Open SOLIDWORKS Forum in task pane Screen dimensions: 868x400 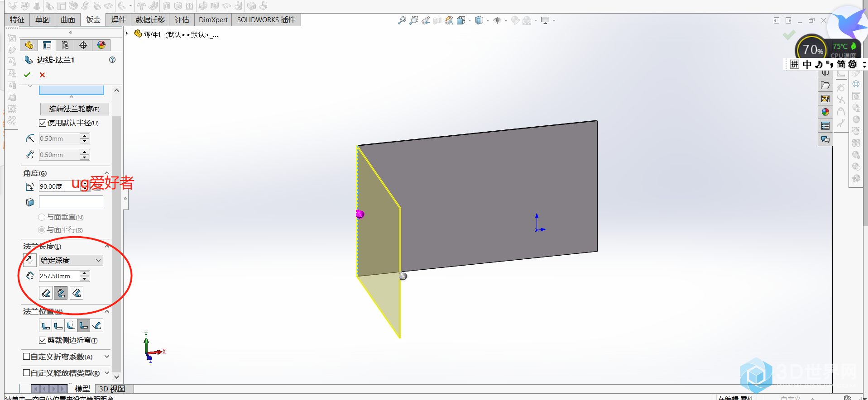pos(825,139)
